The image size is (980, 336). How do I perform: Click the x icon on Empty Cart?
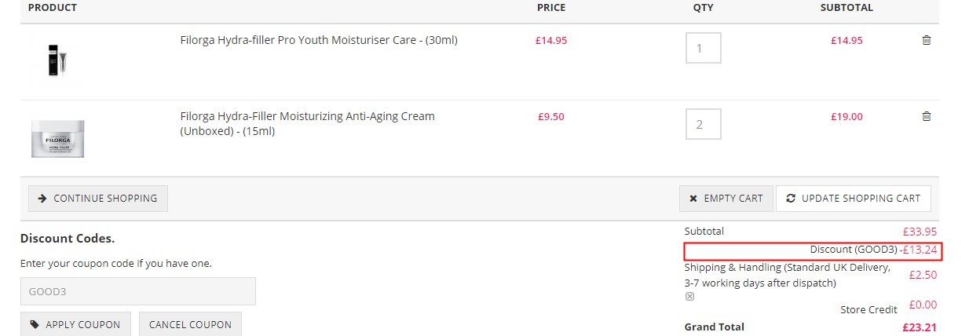pyautogui.click(x=693, y=199)
